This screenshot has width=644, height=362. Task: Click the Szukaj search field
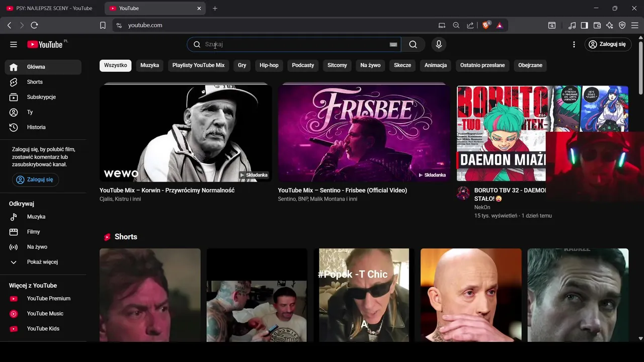[x=294, y=44]
